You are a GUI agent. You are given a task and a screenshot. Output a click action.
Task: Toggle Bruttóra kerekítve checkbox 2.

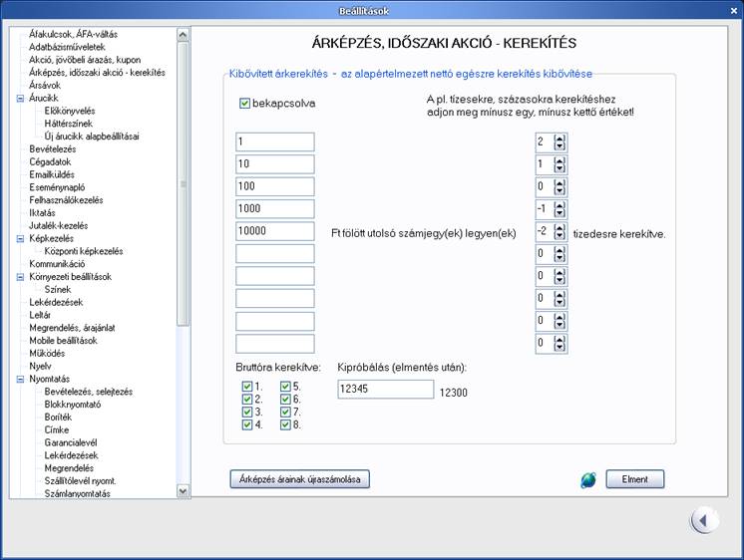tap(246, 400)
